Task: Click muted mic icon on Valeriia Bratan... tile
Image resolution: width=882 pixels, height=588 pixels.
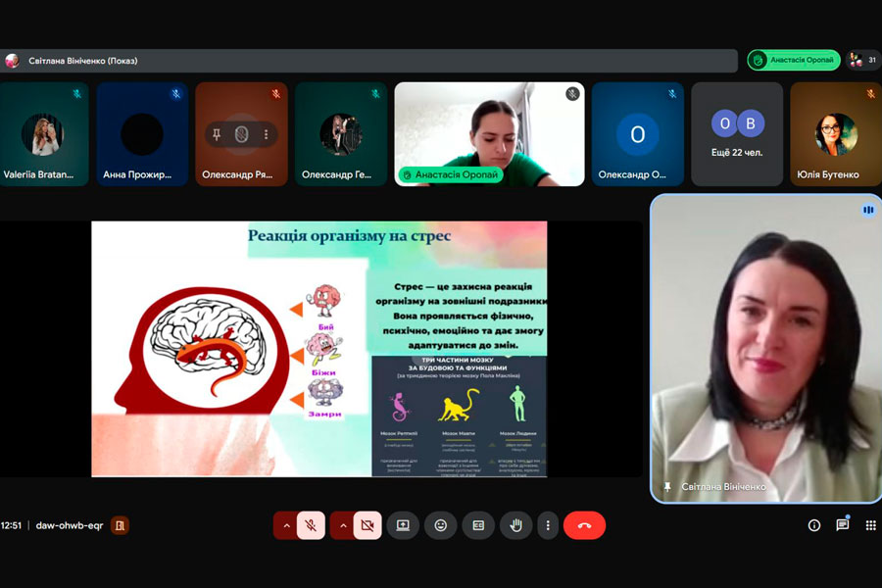Action: tap(77, 94)
